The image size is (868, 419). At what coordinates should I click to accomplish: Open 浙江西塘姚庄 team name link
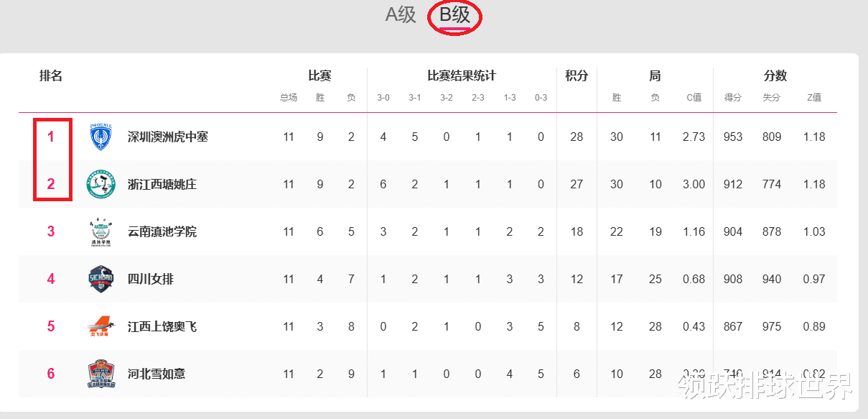pyautogui.click(x=162, y=184)
